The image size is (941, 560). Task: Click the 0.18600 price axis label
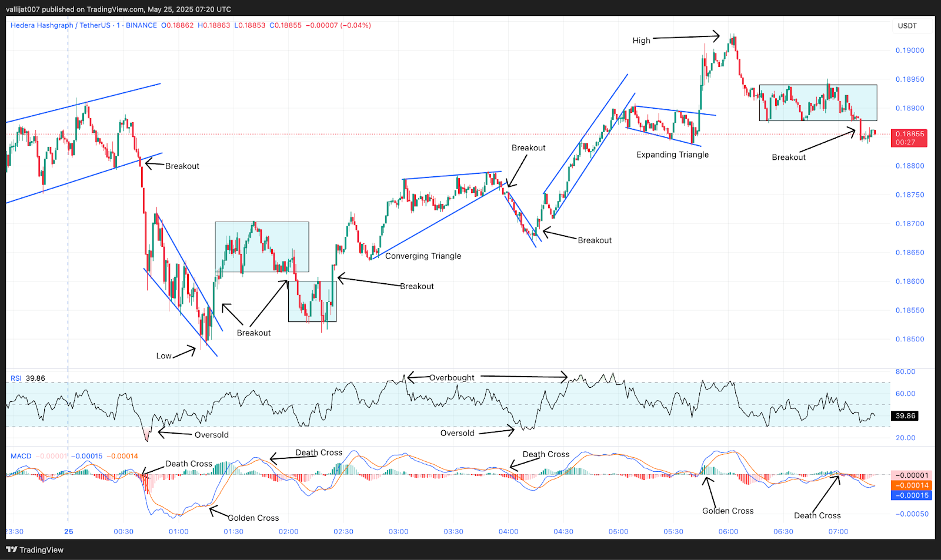[x=910, y=281]
